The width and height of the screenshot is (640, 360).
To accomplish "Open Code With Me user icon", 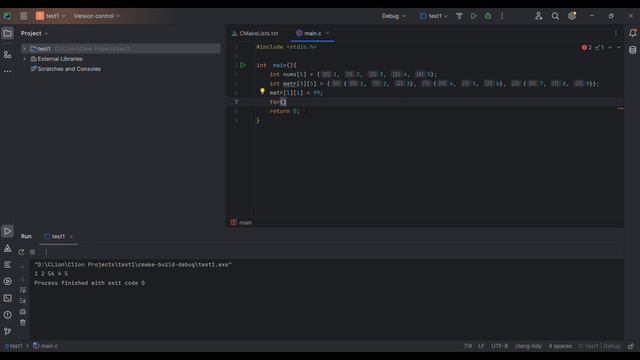I will coord(538,16).
